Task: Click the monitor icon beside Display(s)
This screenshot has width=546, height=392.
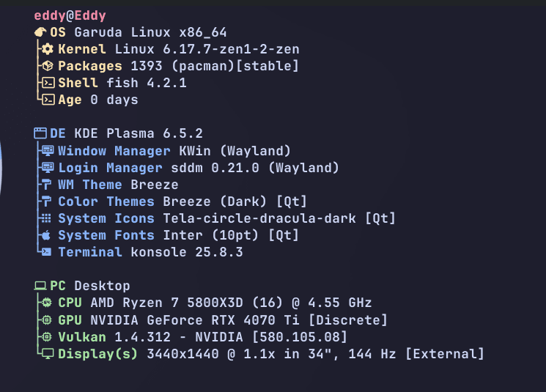Action: [x=48, y=354]
